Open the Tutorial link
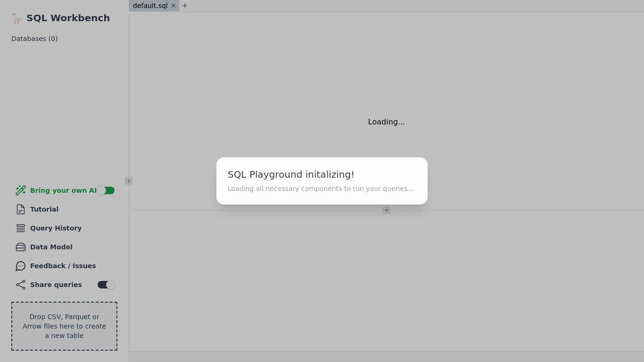Image resolution: width=644 pixels, height=362 pixels. click(44, 209)
